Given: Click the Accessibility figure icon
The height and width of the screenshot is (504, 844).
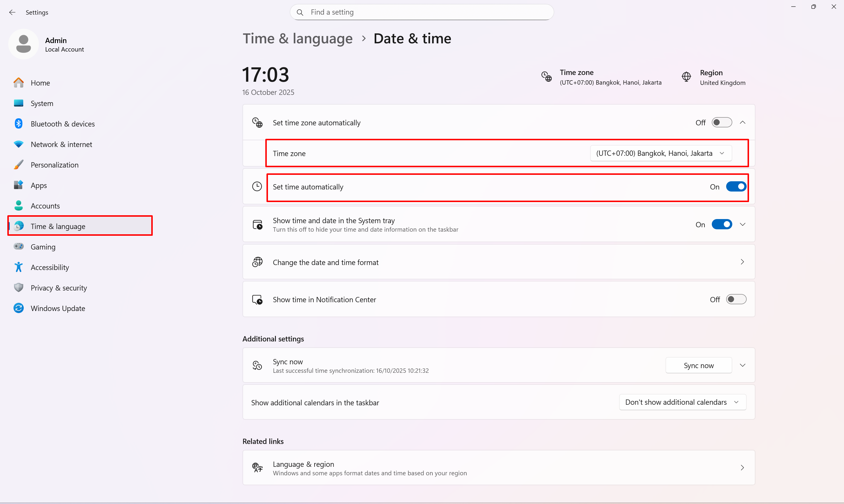Looking at the screenshot, I should (19, 267).
